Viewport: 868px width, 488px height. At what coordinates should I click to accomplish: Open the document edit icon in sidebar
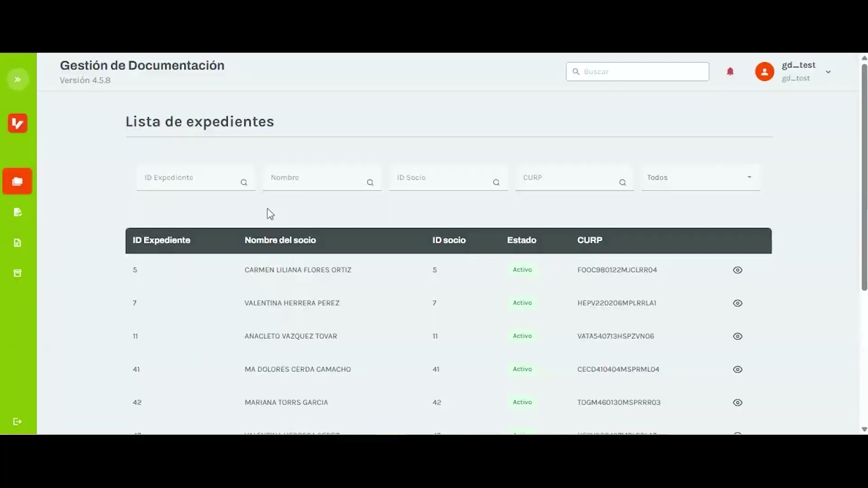point(17,212)
